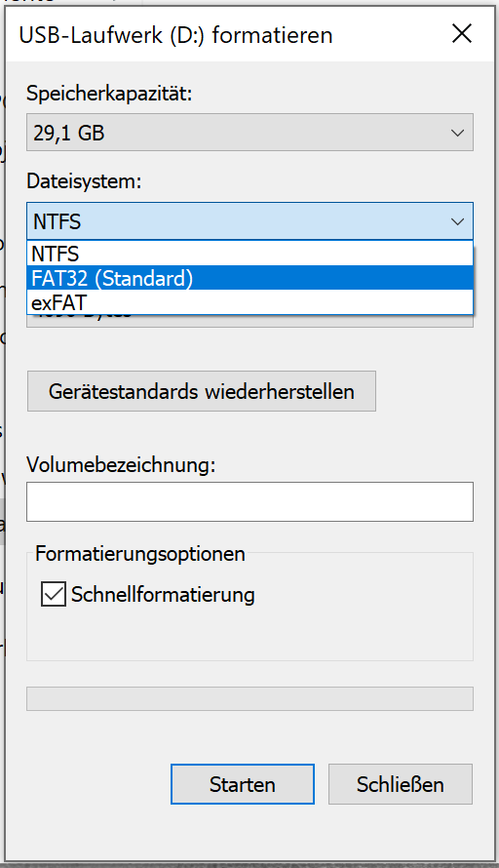Click the title bar text USB-Laufwerk (D:) formatieren
This screenshot has width=499, height=868.
[x=175, y=35]
